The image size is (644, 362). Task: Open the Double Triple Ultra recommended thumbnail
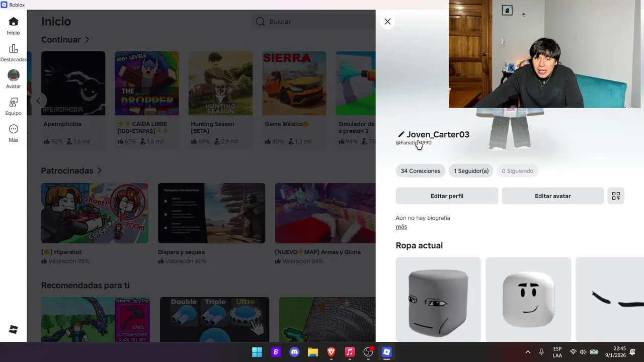coord(214,319)
